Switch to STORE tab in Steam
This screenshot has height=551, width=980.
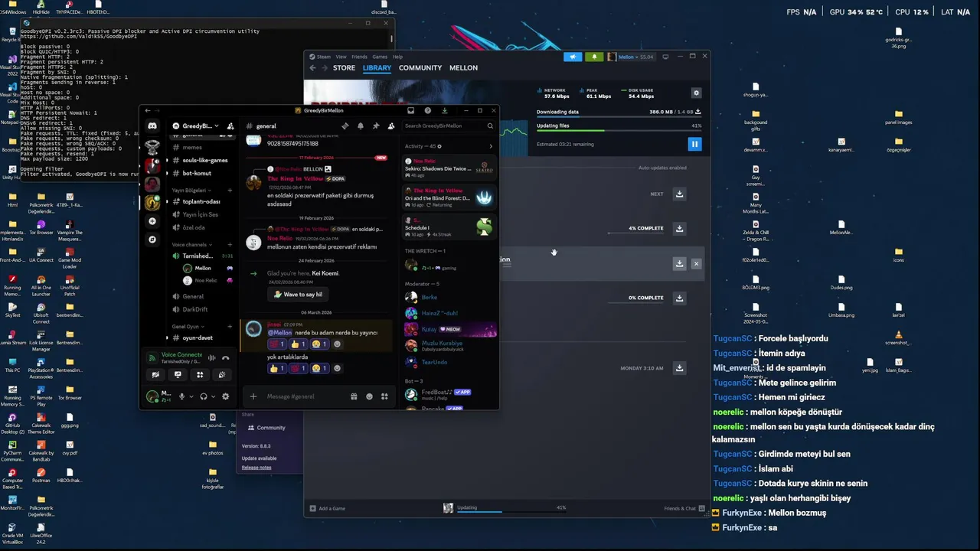[x=344, y=68]
